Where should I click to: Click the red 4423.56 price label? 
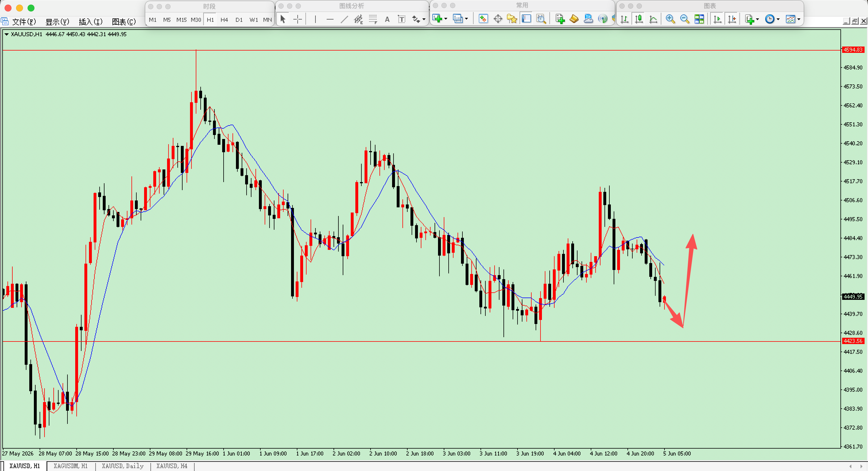coord(852,341)
